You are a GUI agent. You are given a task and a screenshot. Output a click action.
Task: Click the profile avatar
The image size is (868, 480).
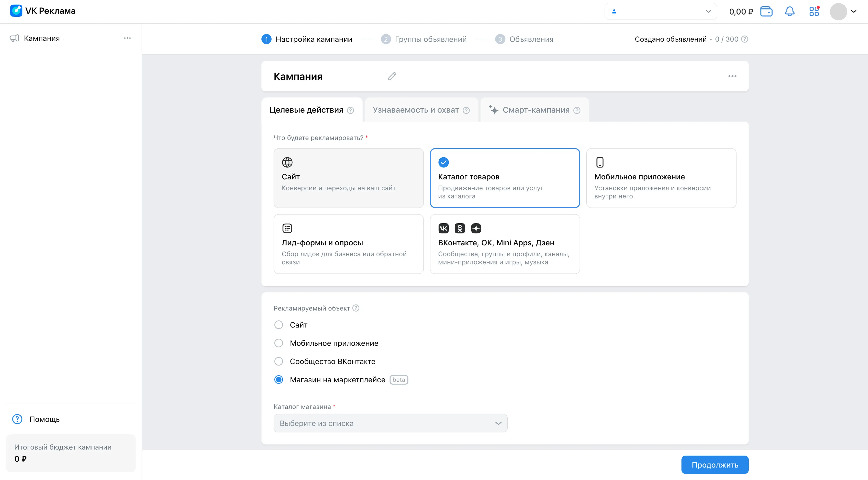838,12
